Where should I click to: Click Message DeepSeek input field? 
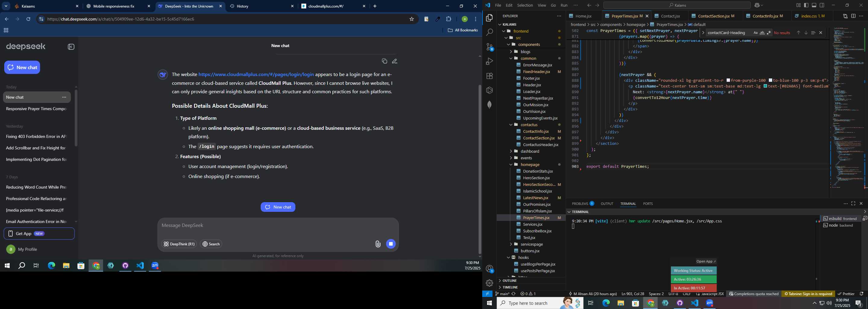[278, 226]
